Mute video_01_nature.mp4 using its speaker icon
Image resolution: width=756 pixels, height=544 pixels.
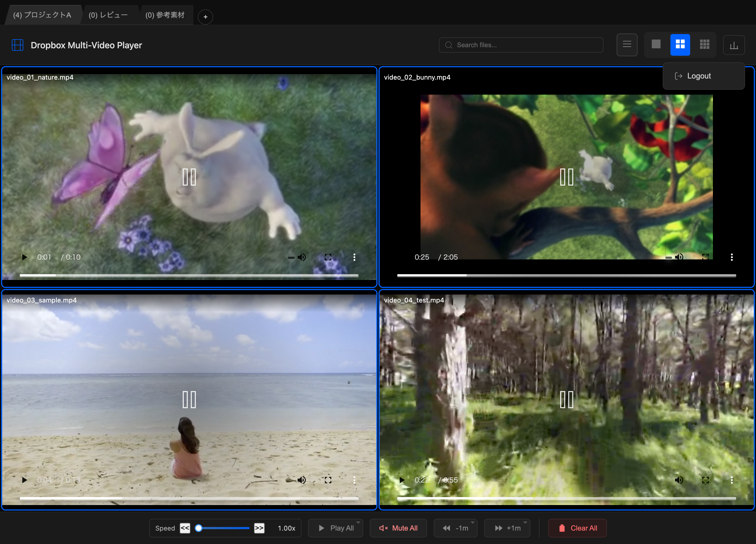point(302,257)
